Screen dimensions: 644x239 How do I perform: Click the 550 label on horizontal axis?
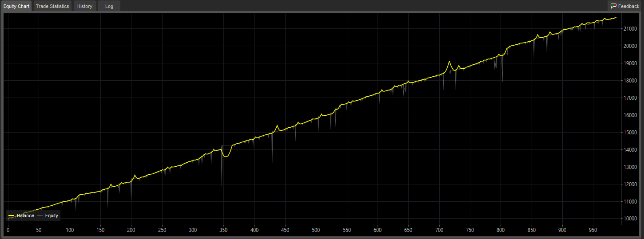pyautogui.click(x=347, y=230)
